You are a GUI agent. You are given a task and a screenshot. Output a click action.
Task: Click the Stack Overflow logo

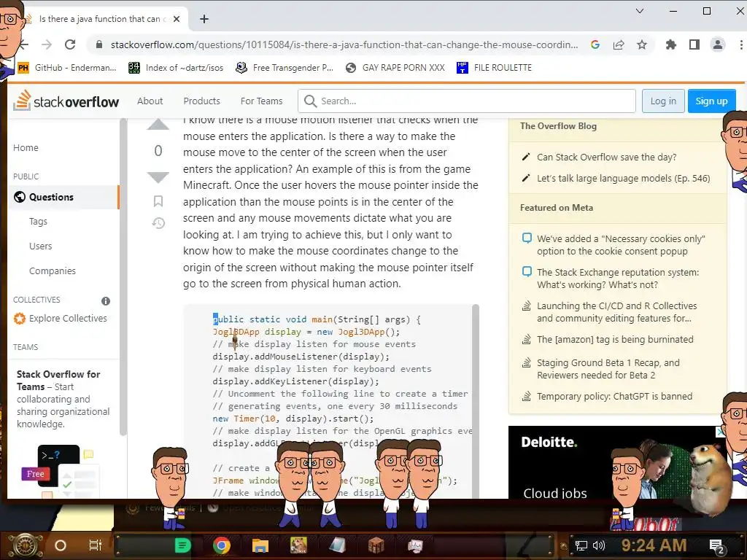[66, 101]
